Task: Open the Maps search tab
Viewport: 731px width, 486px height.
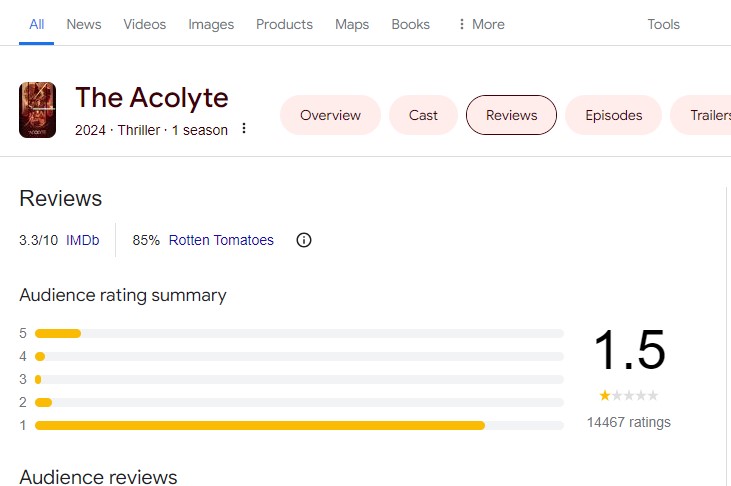Action: 352,24
